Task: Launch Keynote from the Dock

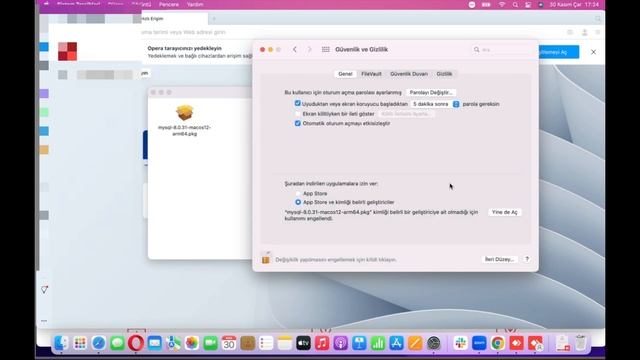Action: (359, 343)
